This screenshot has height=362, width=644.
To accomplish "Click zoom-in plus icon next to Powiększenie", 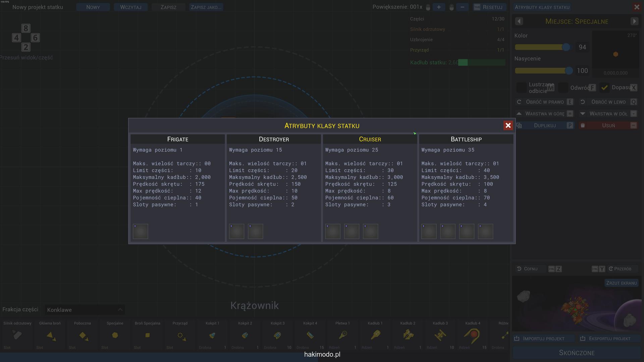I will point(438,7).
